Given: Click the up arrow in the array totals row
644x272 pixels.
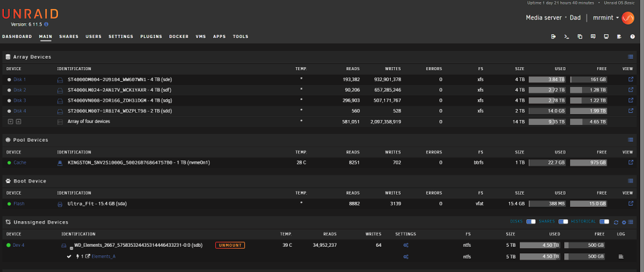Looking at the screenshot, I should coord(19,122).
